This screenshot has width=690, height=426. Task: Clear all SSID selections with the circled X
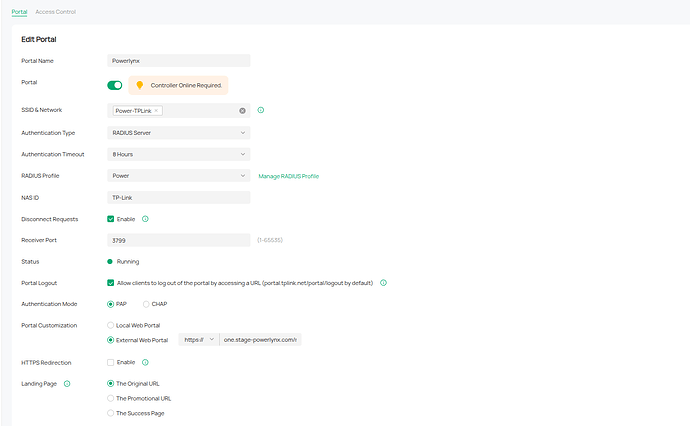[242, 111]
